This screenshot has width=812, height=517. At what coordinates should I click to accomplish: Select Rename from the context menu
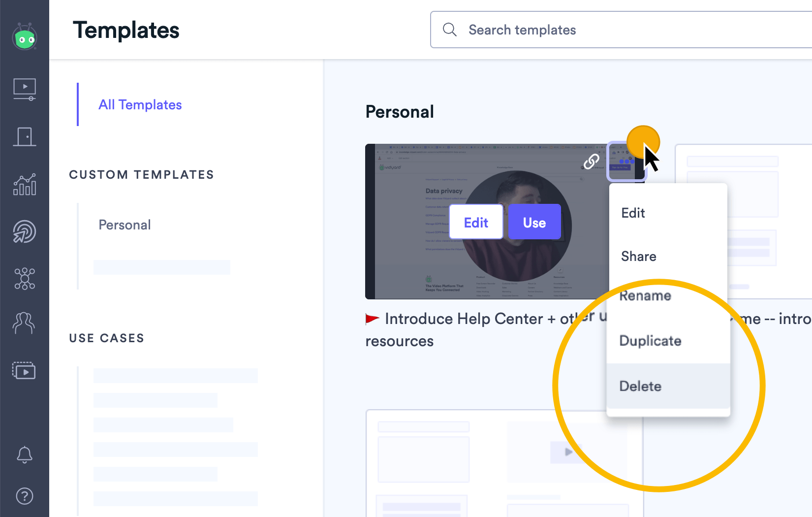point(645,295)
